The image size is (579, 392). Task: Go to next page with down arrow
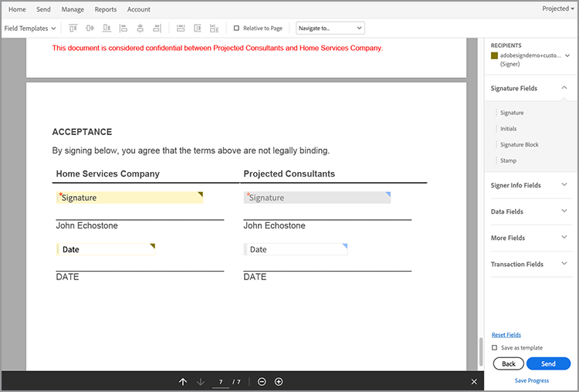[x=201, y=382]
